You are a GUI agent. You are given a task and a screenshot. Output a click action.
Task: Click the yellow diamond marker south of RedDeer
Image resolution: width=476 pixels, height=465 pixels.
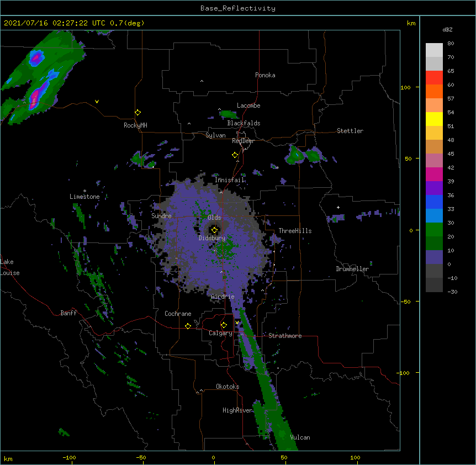point(235,155)
